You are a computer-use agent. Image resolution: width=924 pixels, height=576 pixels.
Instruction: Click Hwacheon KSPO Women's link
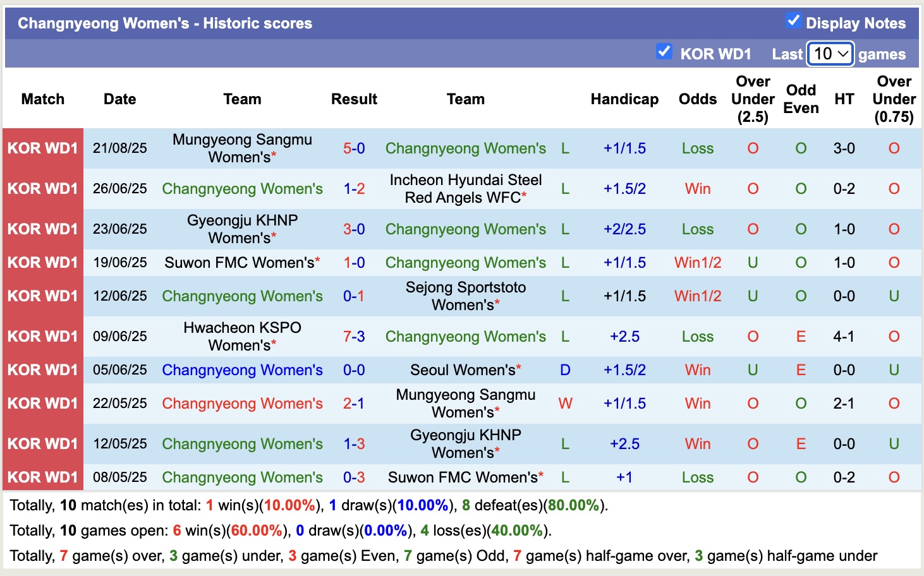coord(242,336)
